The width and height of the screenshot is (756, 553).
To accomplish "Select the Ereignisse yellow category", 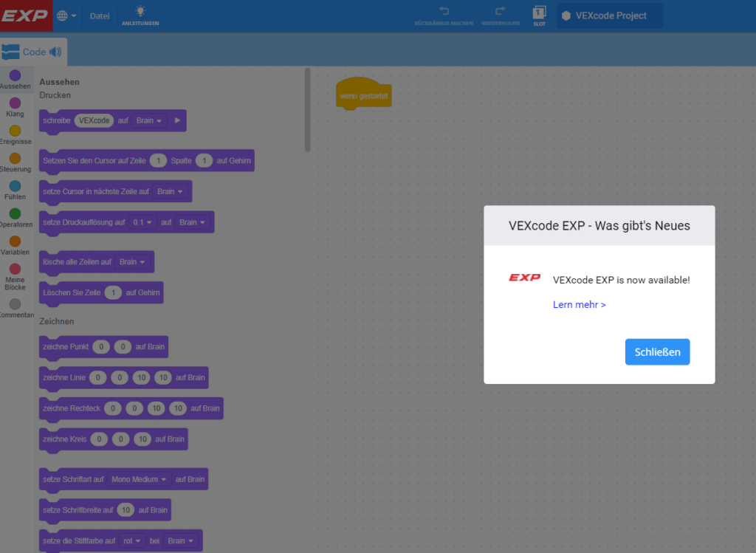I will pos(15,134).
